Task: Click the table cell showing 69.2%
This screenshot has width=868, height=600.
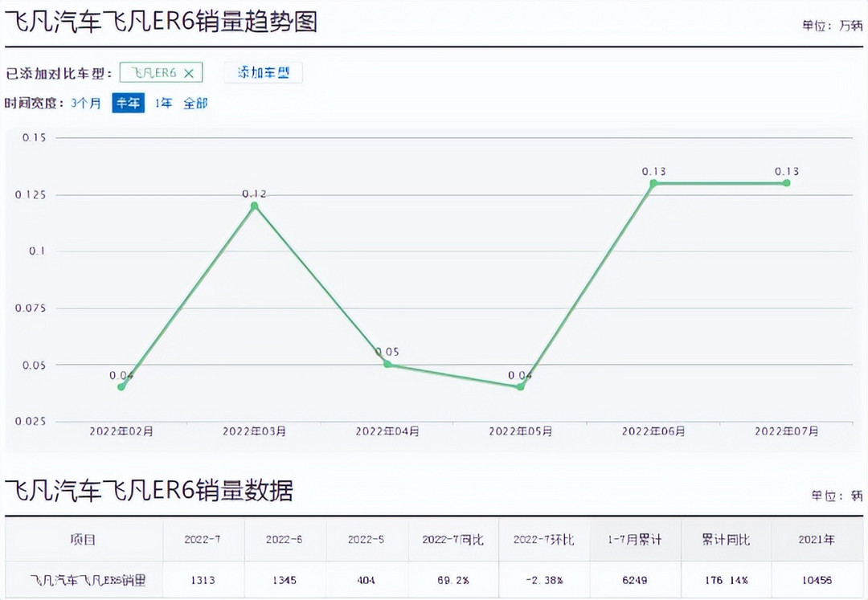Action: (x=452, y=580)
